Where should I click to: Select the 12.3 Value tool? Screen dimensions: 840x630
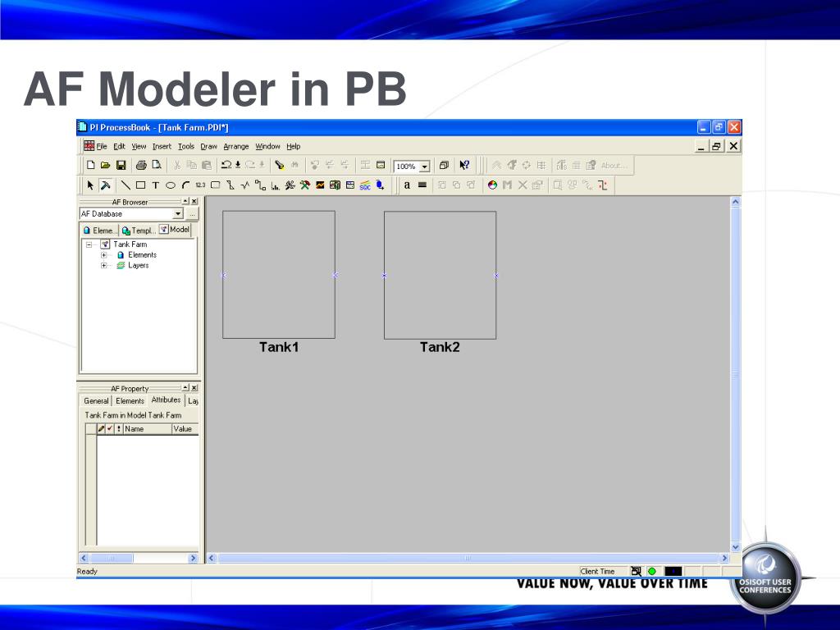click(x=200, y=185)
